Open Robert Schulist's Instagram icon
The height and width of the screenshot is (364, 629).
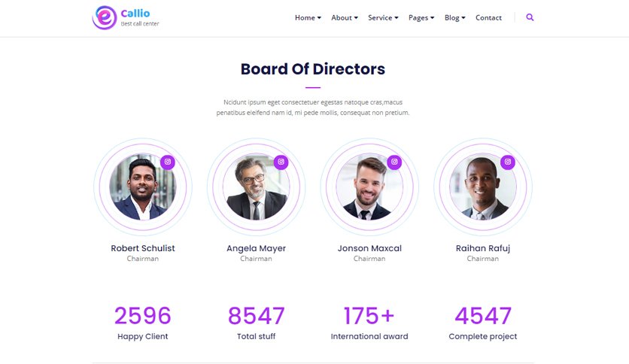click(168, 162)
